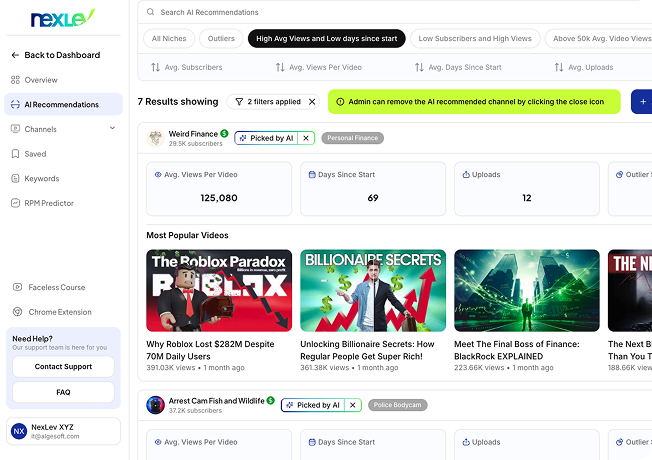Click the calendar icon beside Days Since Start for Weird Finance
652x460 pixels.
[x=312, y=175]
